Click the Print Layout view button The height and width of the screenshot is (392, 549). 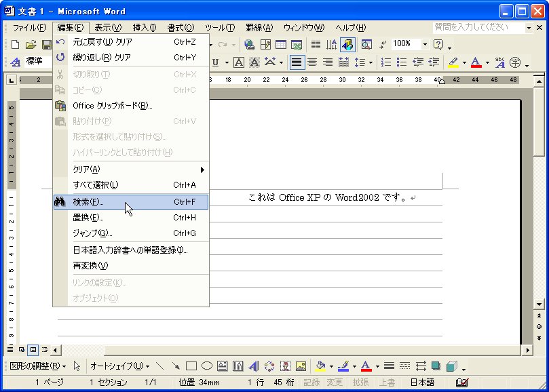(33, 349)
